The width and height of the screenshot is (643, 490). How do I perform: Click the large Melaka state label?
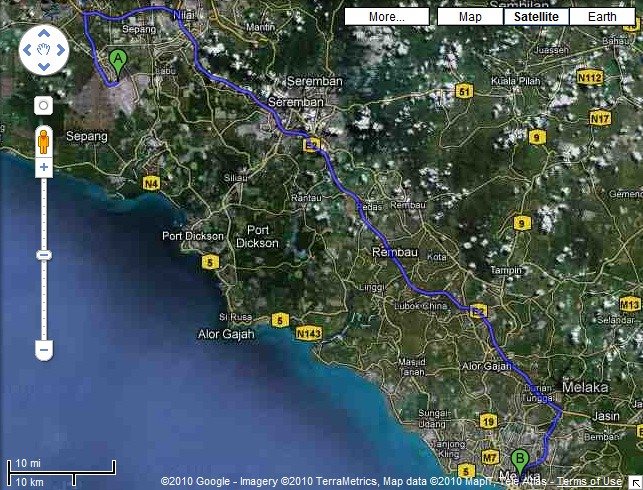[x=585, y=387]
